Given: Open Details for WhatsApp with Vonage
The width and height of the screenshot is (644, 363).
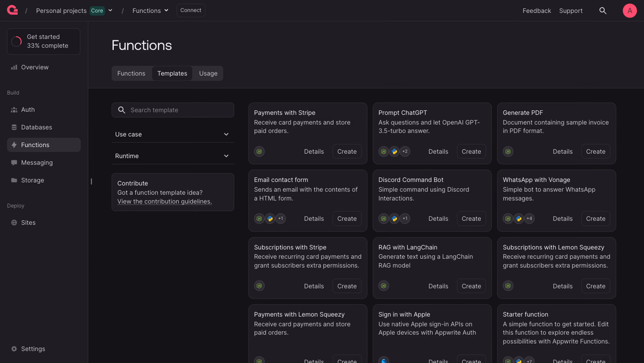Looking at the screenshot, I should coord(562,219).
